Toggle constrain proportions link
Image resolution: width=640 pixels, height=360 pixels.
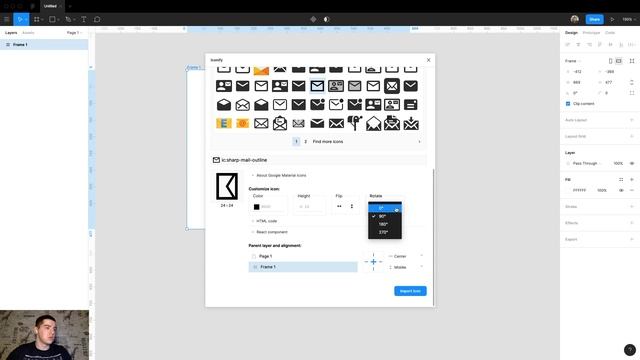click(632, 82)
